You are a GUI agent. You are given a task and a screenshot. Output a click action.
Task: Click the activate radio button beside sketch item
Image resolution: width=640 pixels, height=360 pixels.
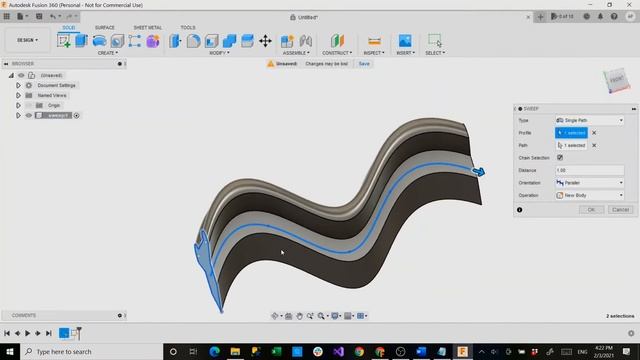76,116
